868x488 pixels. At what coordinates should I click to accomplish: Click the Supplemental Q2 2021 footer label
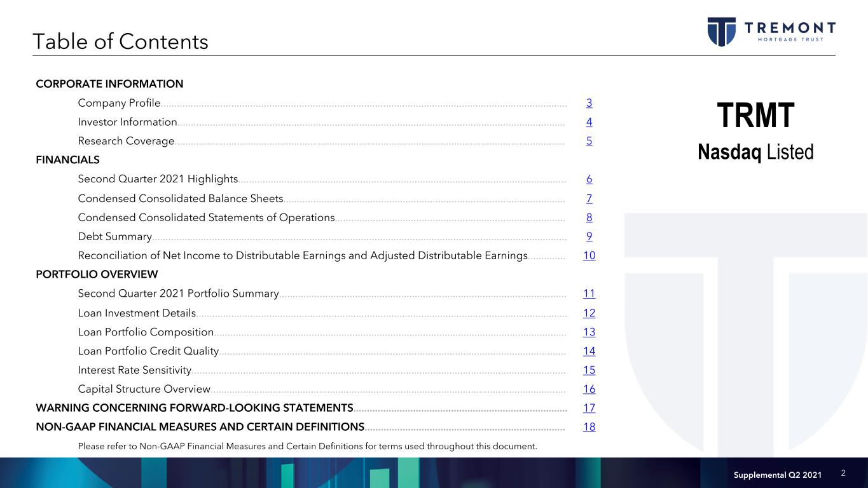coord(777,475)
